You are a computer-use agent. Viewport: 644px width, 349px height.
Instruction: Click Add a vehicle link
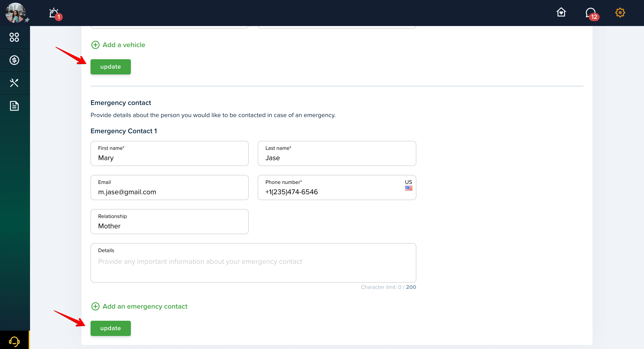point(124,45)
